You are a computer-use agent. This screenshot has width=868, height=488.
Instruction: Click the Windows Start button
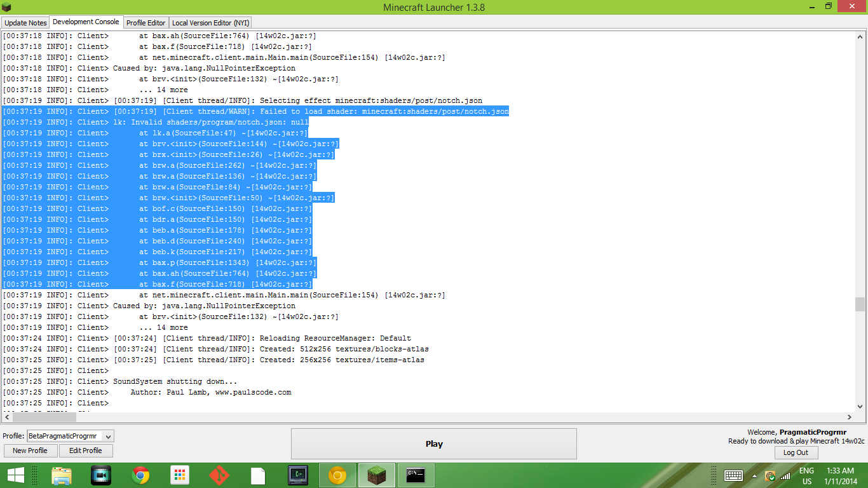(x=15, y=475)
